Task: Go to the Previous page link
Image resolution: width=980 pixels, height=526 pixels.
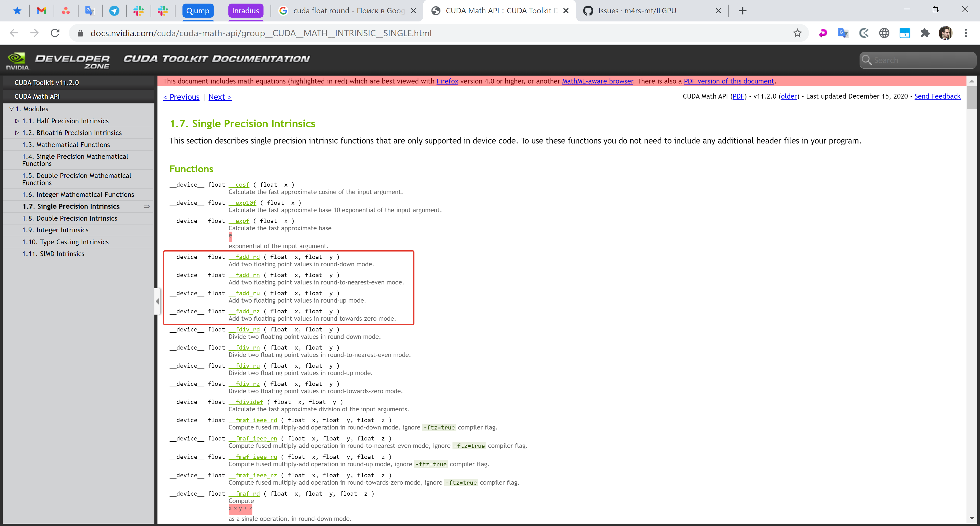Action: coord(181,97)
